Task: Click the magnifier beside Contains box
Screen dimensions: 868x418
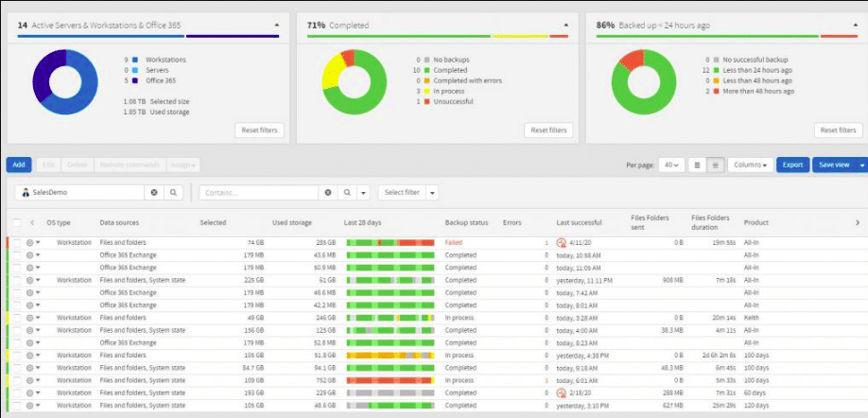Action: [x=346, y=193]
